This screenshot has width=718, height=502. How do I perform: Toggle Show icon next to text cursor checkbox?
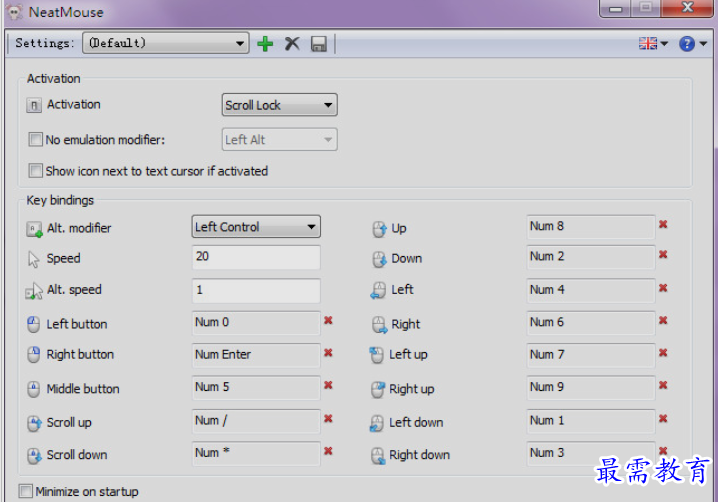35,171
